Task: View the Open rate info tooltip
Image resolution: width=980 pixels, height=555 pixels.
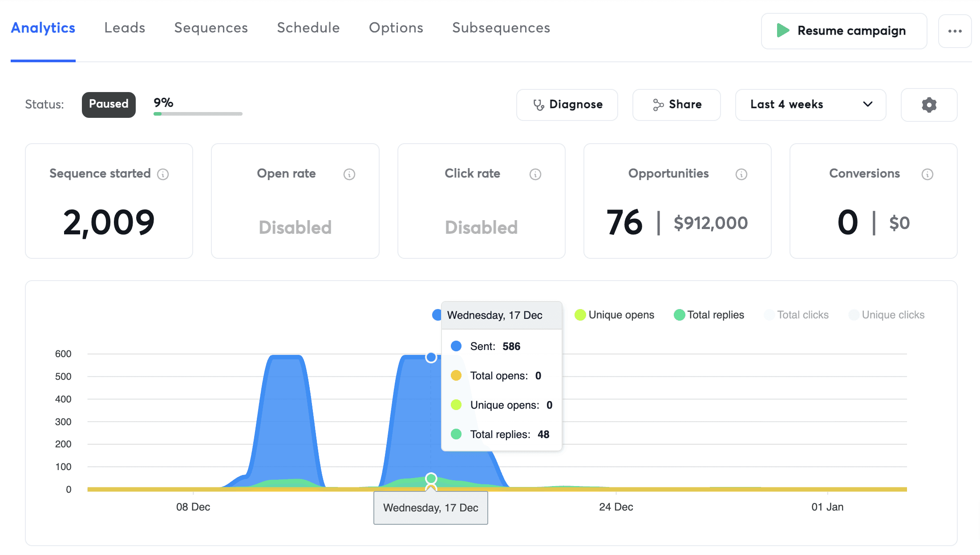Action: point(349,174)
